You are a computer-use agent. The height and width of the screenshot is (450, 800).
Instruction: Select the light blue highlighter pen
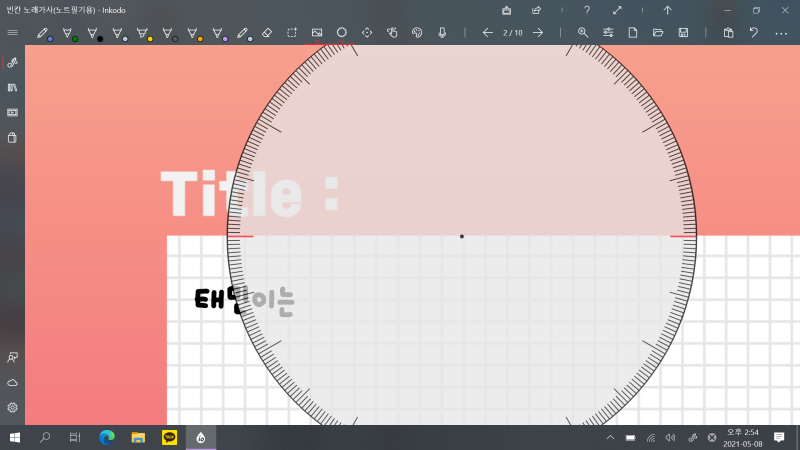pyautogui.click(x=119, y=33)
